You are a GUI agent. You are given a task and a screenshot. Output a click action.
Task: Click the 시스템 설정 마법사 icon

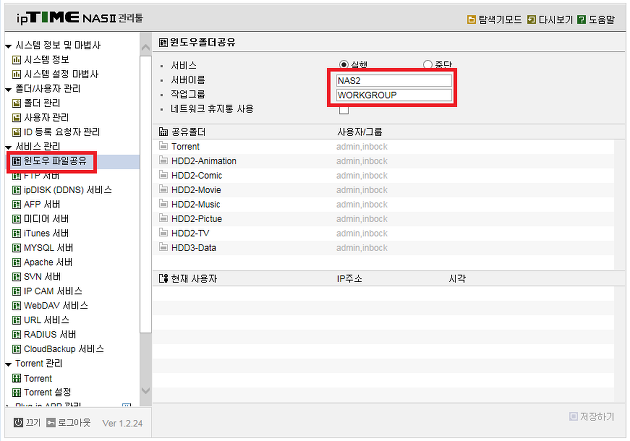pyautogui.click(x=16, y=74)
